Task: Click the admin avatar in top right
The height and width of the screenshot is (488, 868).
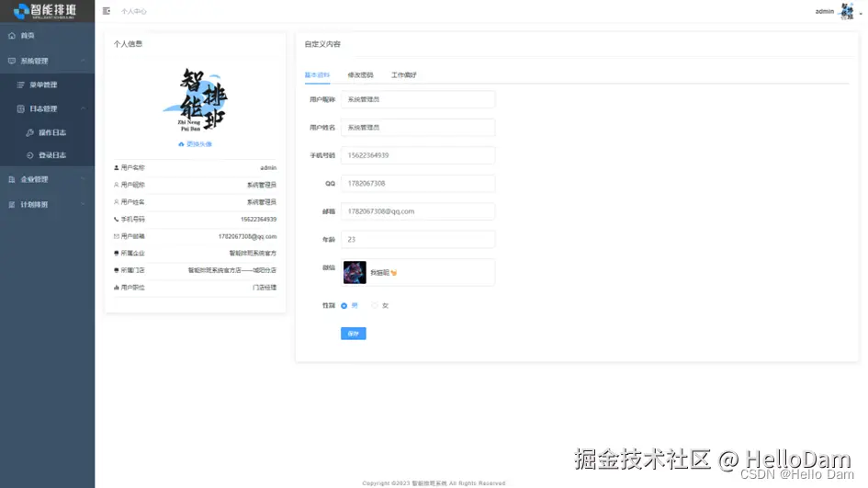Action: 847,11
